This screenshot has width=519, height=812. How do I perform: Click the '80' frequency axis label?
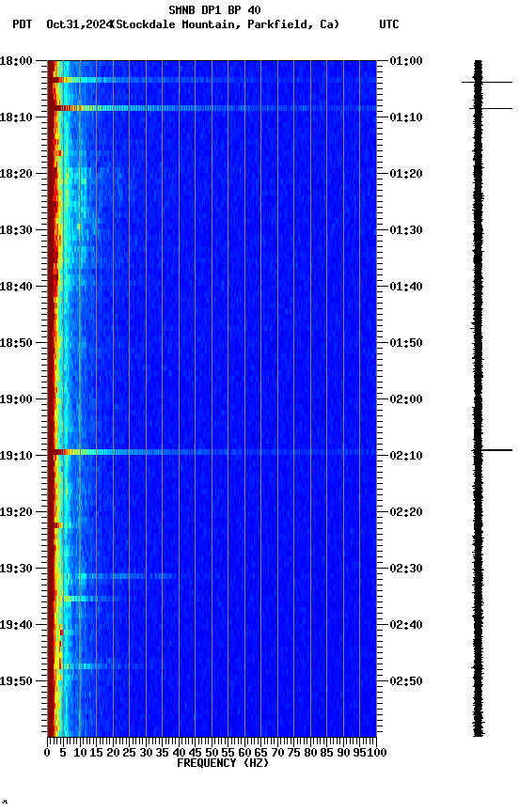pyautogui.click(x=310, y=753)
